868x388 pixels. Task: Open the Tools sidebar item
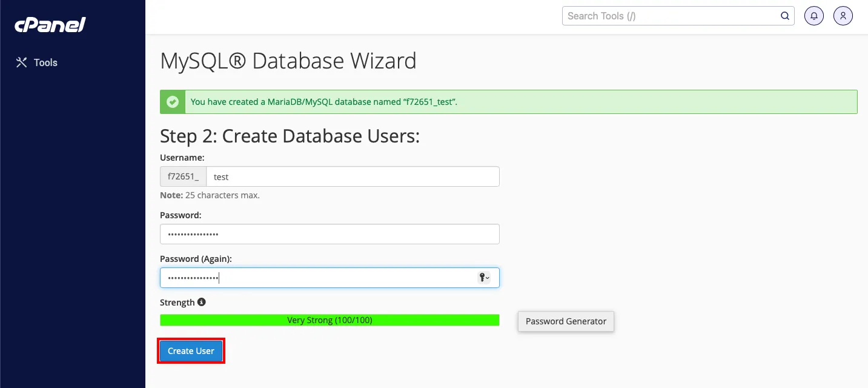36,62
